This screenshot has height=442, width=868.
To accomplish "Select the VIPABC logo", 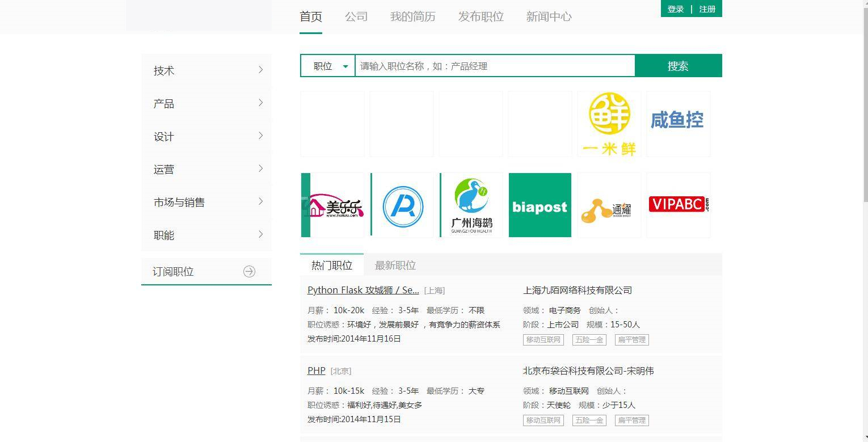I will [x=678, y=204].
